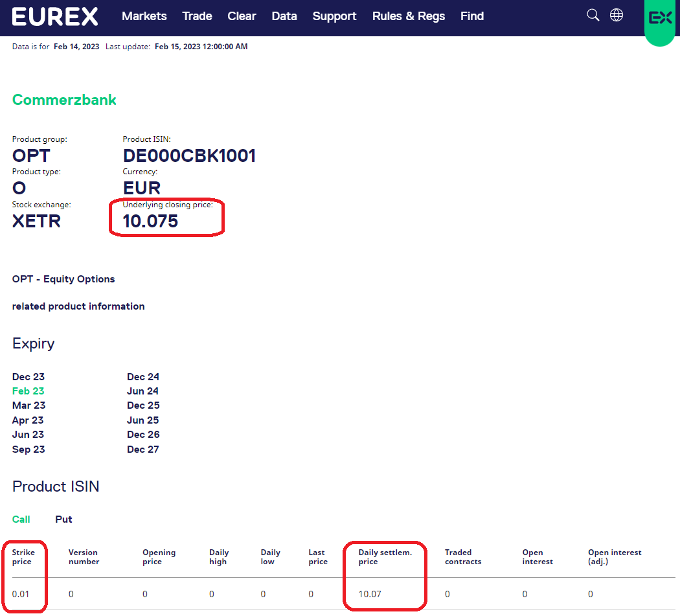The width and height of the screenshot is (680, 616).
Task: Select expiry Dec 24
Action: pyautogui.click(x=143, y=376)
